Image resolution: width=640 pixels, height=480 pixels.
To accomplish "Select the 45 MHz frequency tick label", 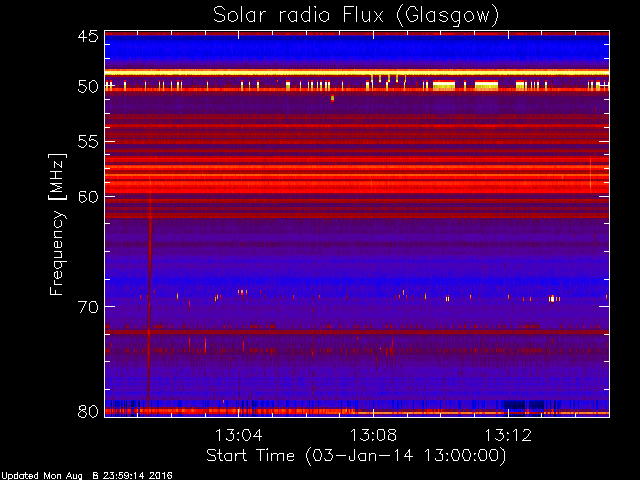I will tap(87, 37).
